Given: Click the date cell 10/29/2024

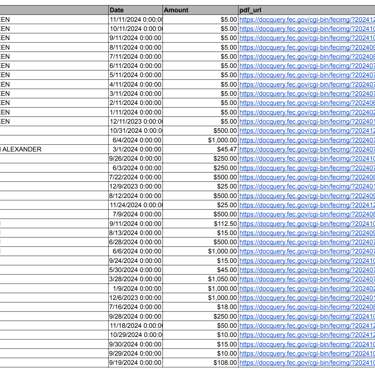Looking at the screenshot, I should [136, 335].
